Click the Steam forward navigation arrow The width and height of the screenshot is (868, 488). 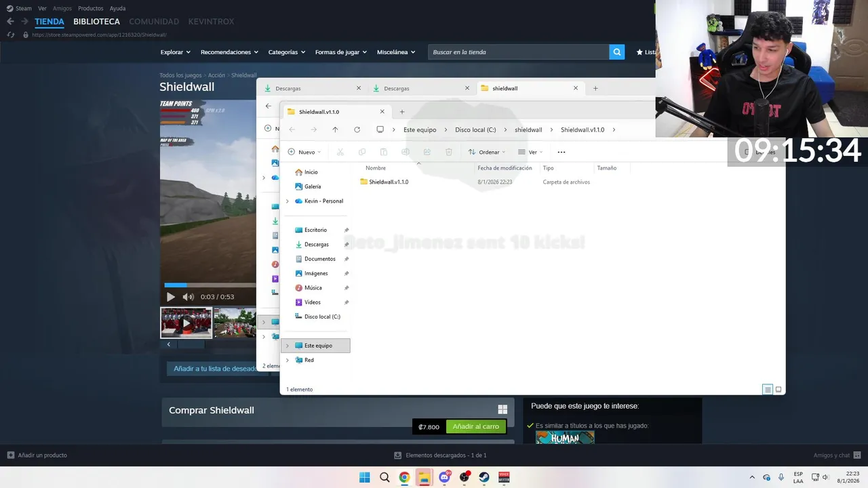pyautogui.click(x=24, y=22)
